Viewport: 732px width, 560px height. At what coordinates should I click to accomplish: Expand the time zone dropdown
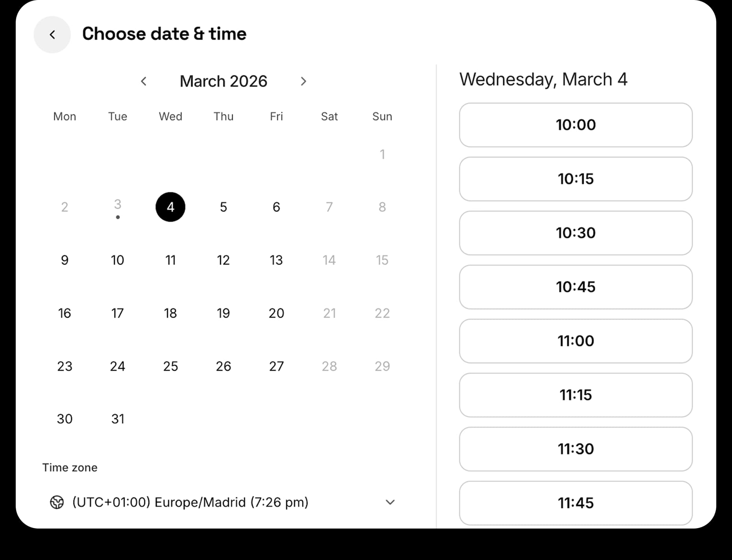390,502
